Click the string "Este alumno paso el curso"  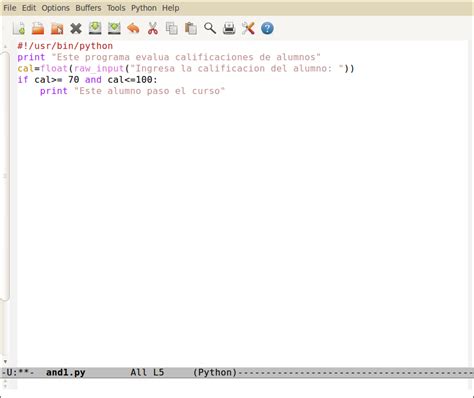(150, 91)
